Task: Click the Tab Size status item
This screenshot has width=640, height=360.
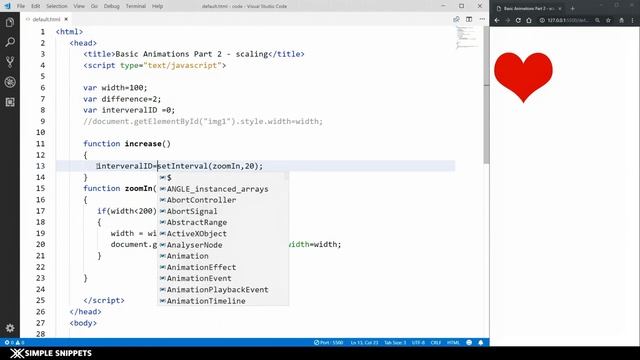Action: point(395,342)
